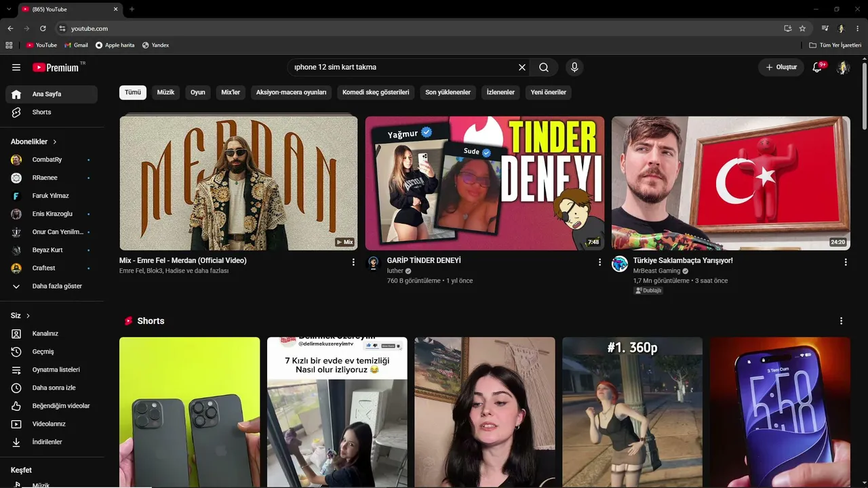Play GARİP TİNDER DENEYİ thumbnail

(x=485, y=183)
